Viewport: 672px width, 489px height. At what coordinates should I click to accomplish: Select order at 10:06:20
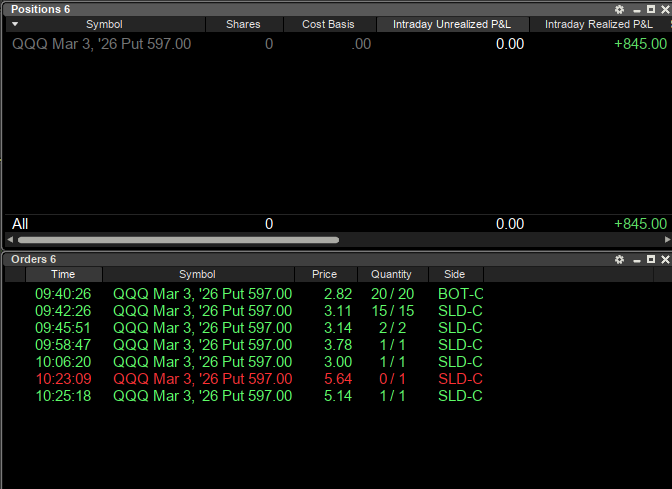coord(259,362)
